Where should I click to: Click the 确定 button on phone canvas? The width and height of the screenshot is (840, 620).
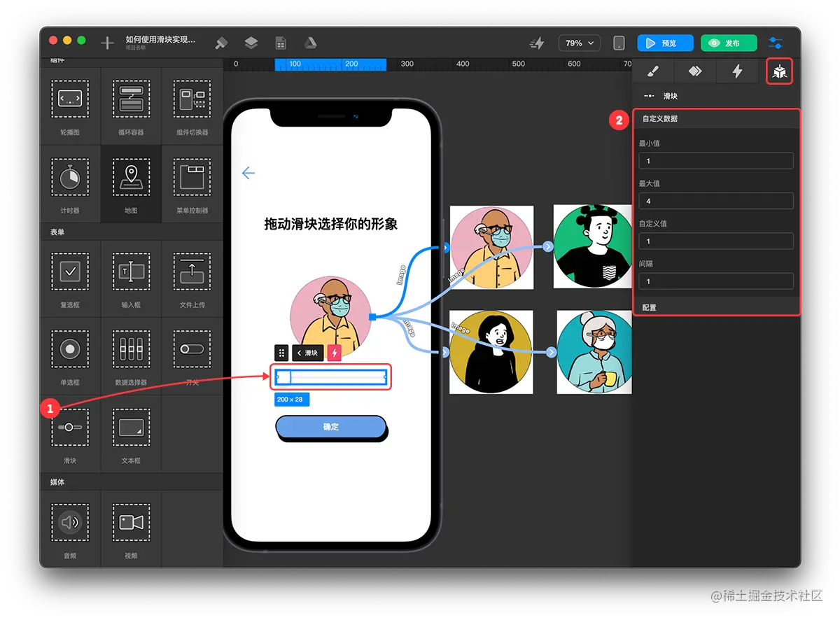click(330, 427)
